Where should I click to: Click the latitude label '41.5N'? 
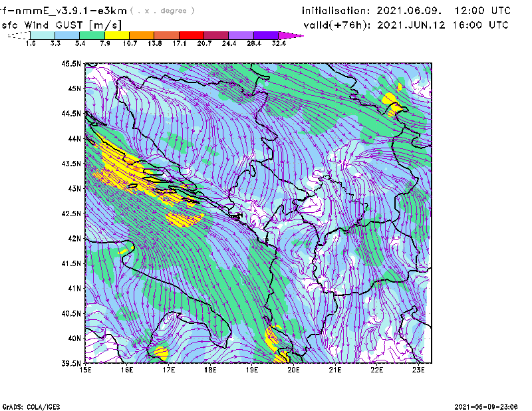[71, 263]
